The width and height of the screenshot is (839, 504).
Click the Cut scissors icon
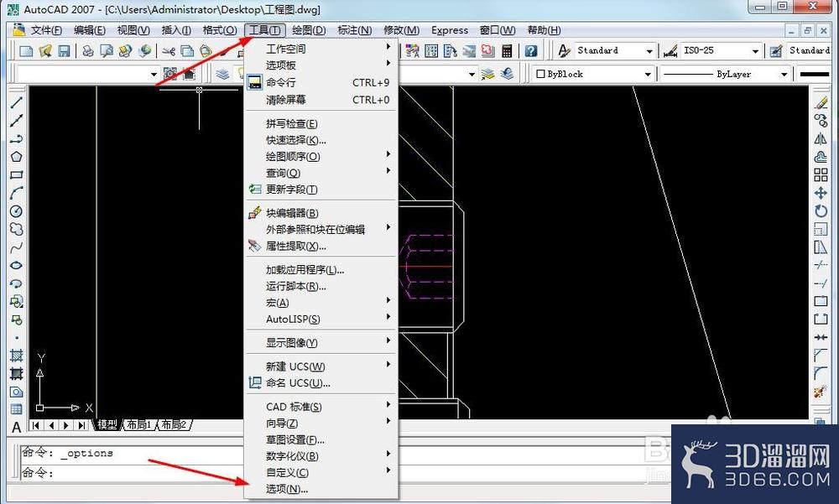169,51
